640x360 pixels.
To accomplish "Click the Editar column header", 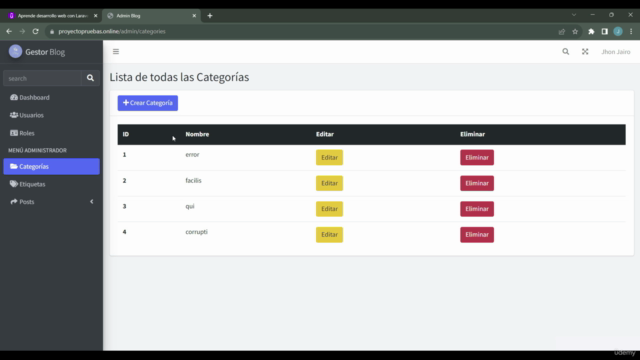I will (x=325, y=134).
